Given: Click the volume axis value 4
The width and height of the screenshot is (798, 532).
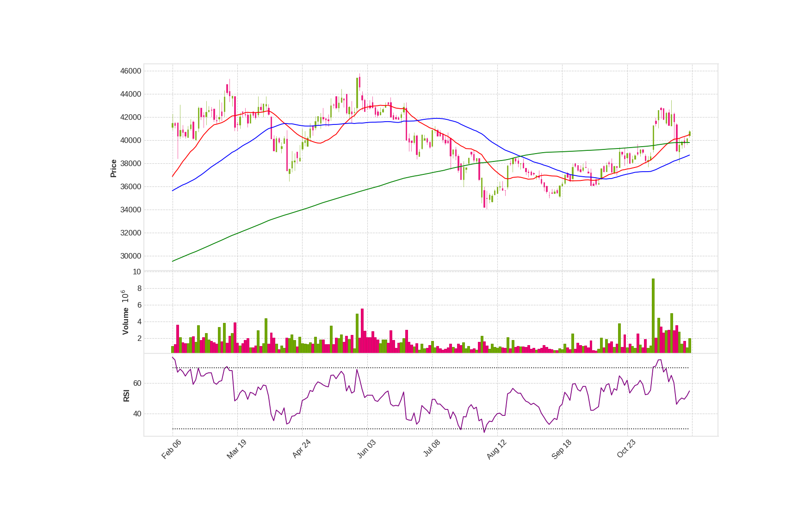Looking at the screenshot, I should click(139, 322).
